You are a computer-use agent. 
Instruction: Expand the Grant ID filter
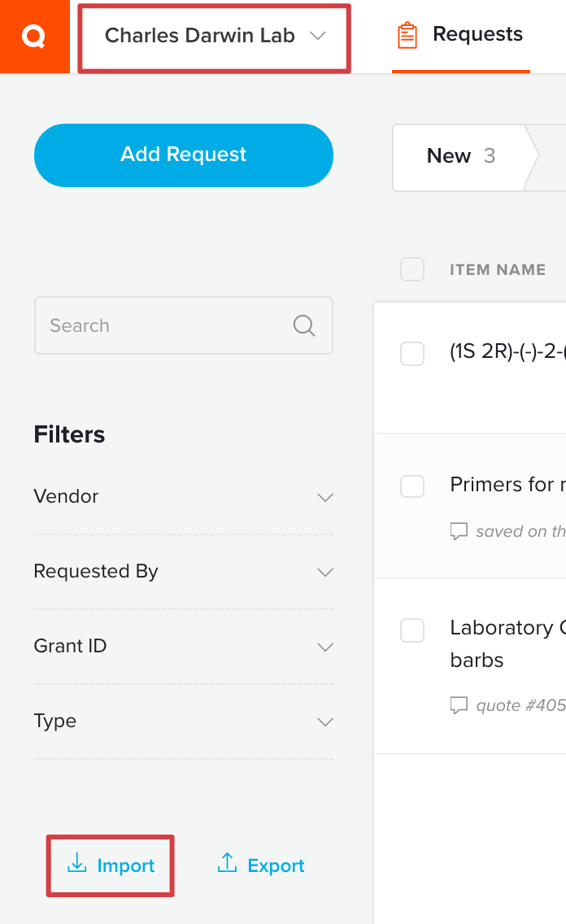click(184, 647)
